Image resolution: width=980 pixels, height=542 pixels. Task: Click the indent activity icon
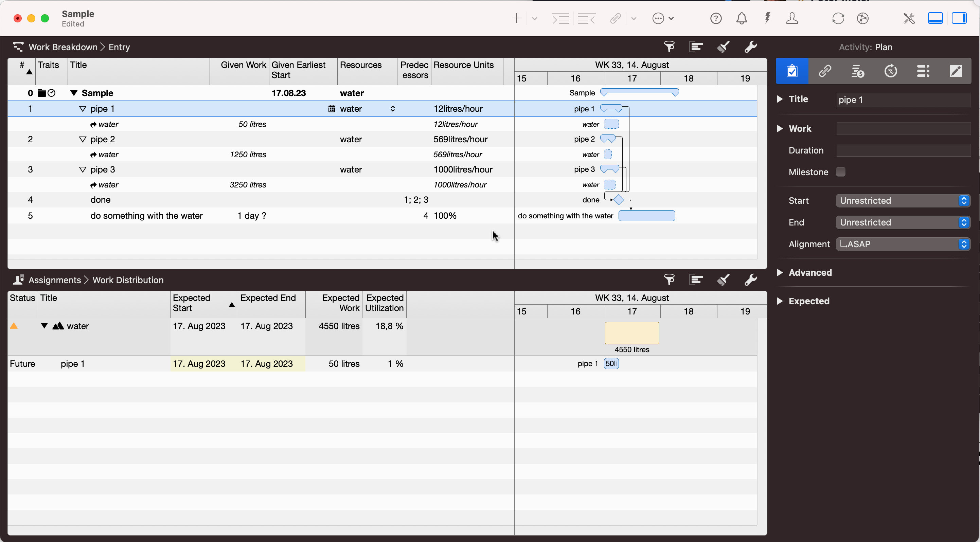click(561, 18)
